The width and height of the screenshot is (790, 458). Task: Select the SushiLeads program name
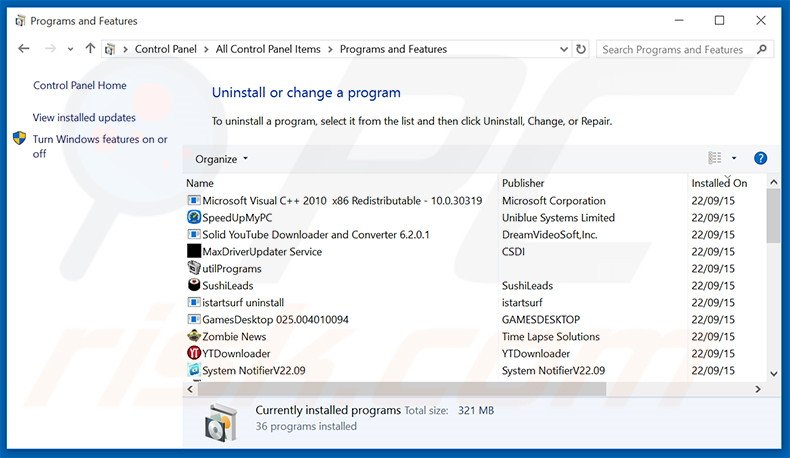(x=228, y=285)
